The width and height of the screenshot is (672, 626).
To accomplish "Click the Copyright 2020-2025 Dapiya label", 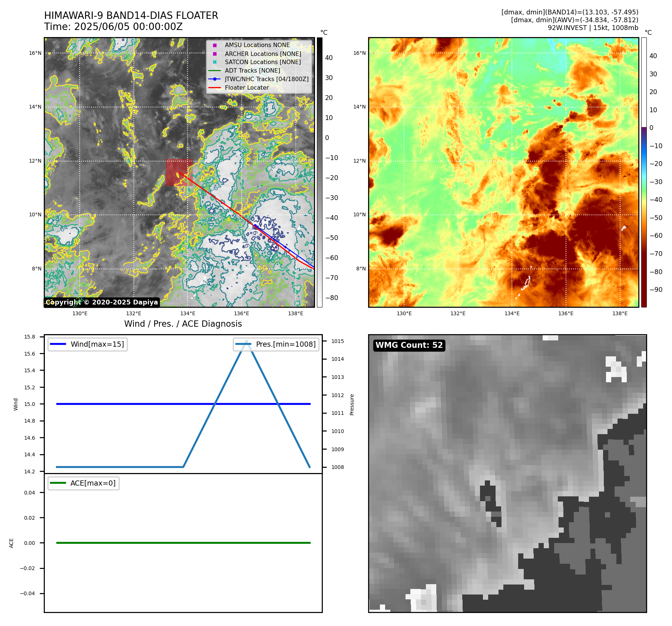I will [x=102, y=302].
